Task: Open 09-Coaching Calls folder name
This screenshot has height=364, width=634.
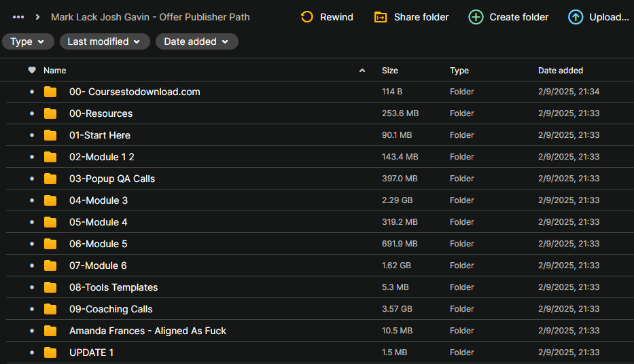Action: pyautogui.click(x=111, y=309)
